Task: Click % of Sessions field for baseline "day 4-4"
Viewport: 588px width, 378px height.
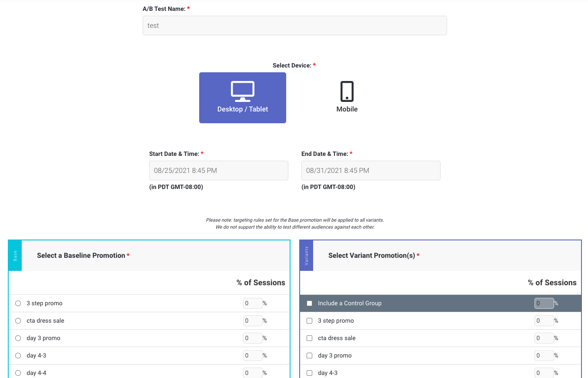Action: tap(253, 373)
